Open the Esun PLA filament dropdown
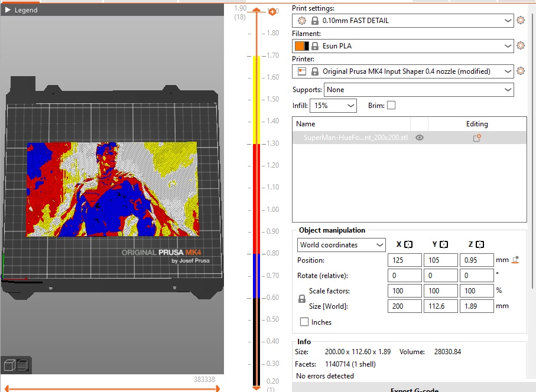Image resolution: width=536 pixels, height=392 pixels. pyautogui.click(x=402, y=46)
